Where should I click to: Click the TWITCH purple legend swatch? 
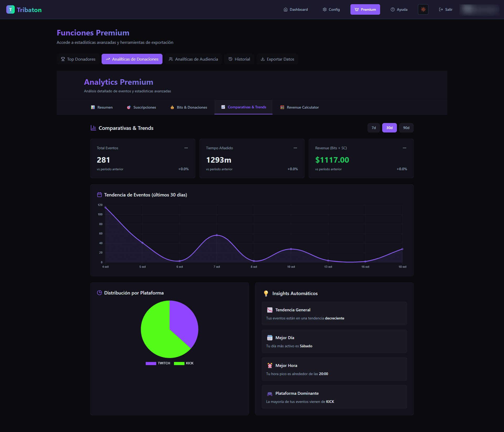coord(151,363)
